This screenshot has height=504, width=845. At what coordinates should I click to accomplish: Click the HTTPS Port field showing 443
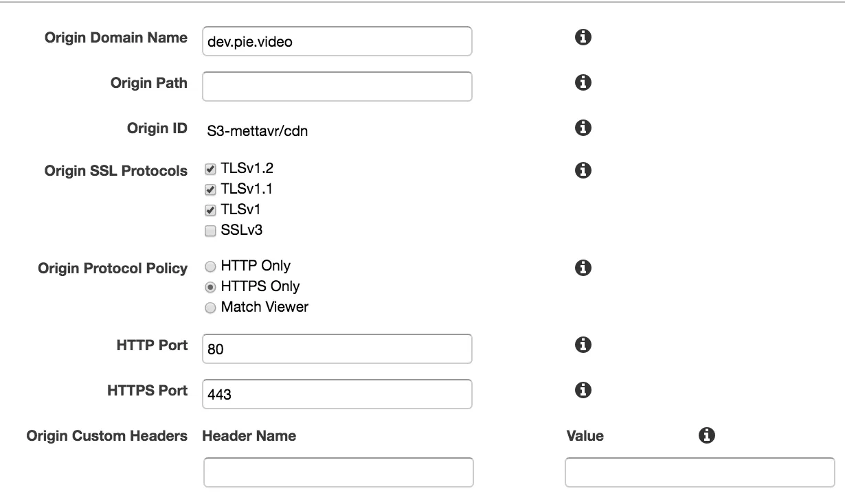click(337, 394)
